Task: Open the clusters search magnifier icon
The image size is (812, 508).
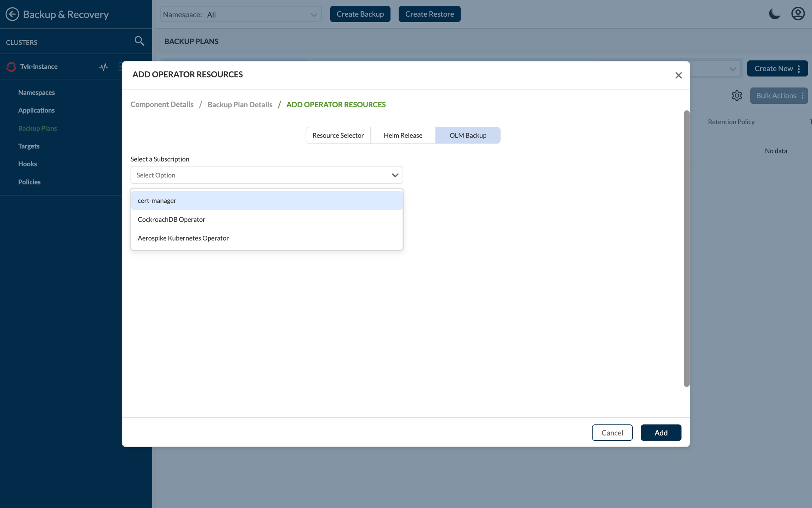Action: [139, 41]
